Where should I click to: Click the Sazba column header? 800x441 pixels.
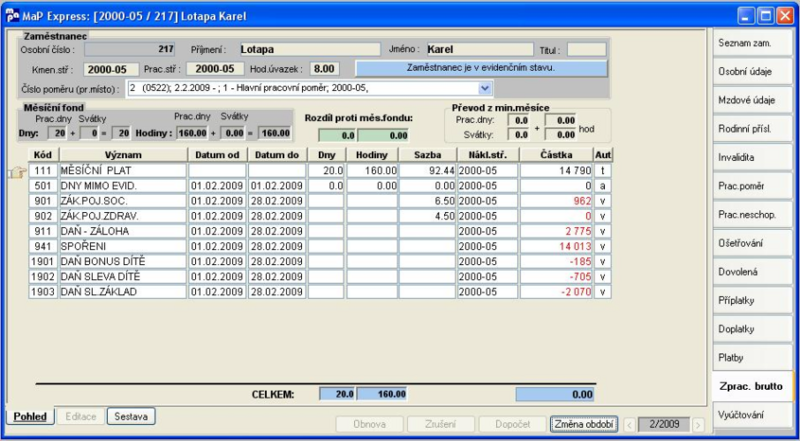[427, 155]
